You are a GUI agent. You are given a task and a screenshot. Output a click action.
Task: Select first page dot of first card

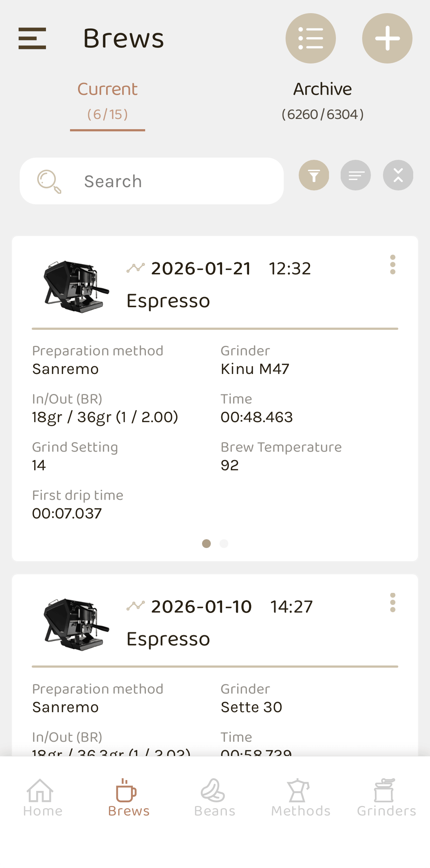tap(206, 544)
